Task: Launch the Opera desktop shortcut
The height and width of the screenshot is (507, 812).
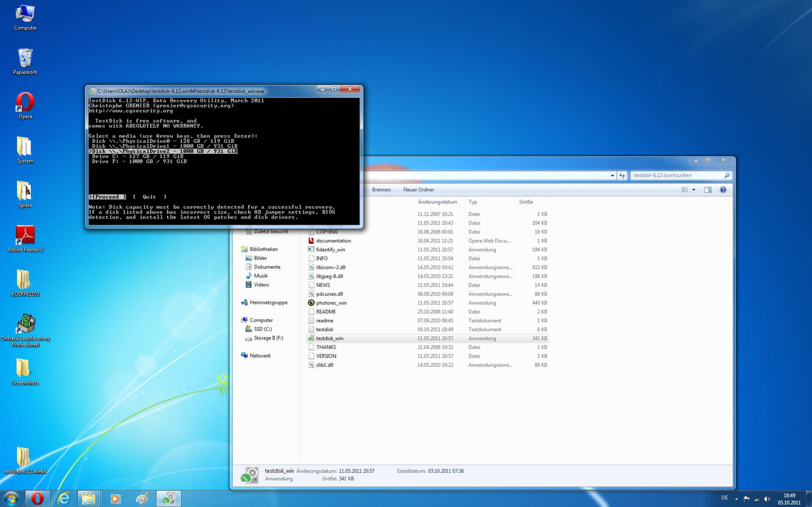Action: (x=25, y=106)
